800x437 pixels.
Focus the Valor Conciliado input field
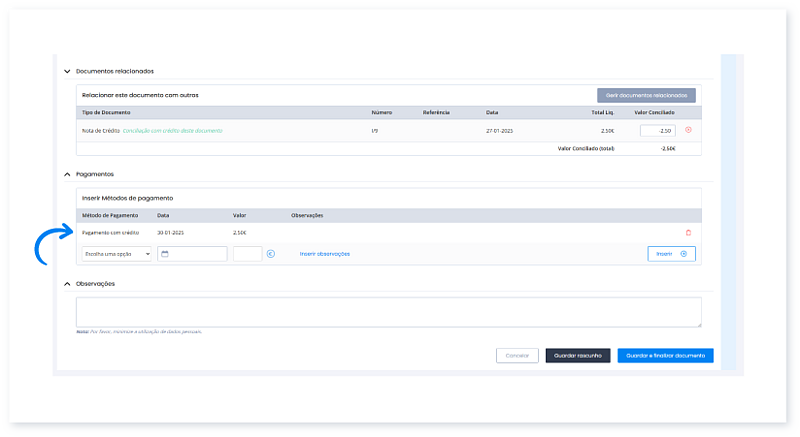pos(657,130)
